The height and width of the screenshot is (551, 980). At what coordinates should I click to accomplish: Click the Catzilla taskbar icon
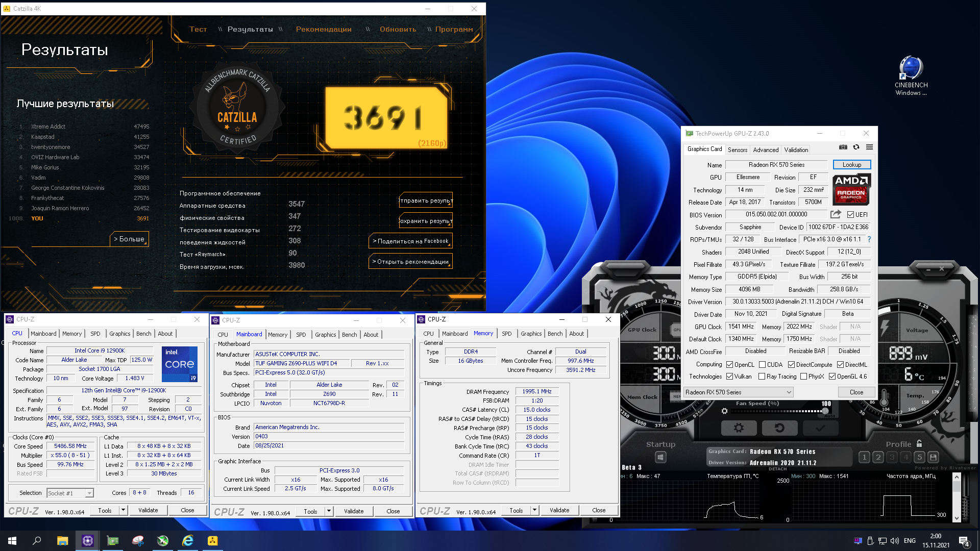[x=213, y=541]
